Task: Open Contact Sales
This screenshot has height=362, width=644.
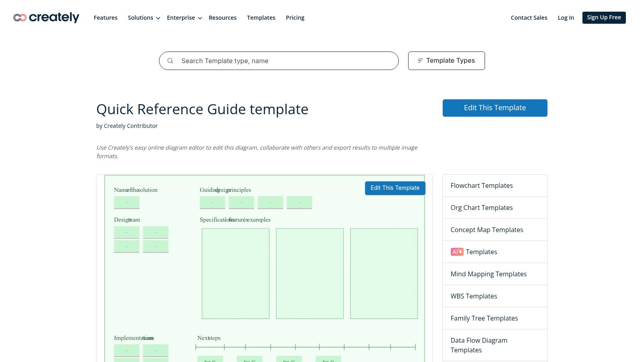Action: 529,18
